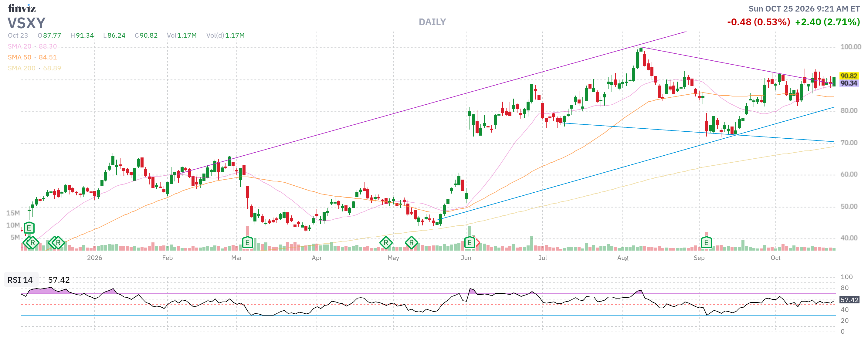Open the earnings E marker after Sep
Viewport: 868px width, 341px height.
[x=706, y=242]
